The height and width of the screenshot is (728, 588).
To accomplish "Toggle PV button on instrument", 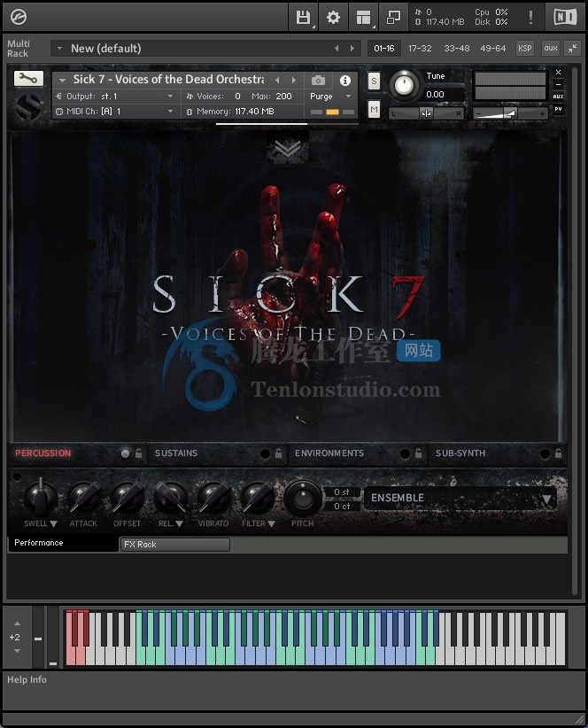I will (x=558, y=109).
